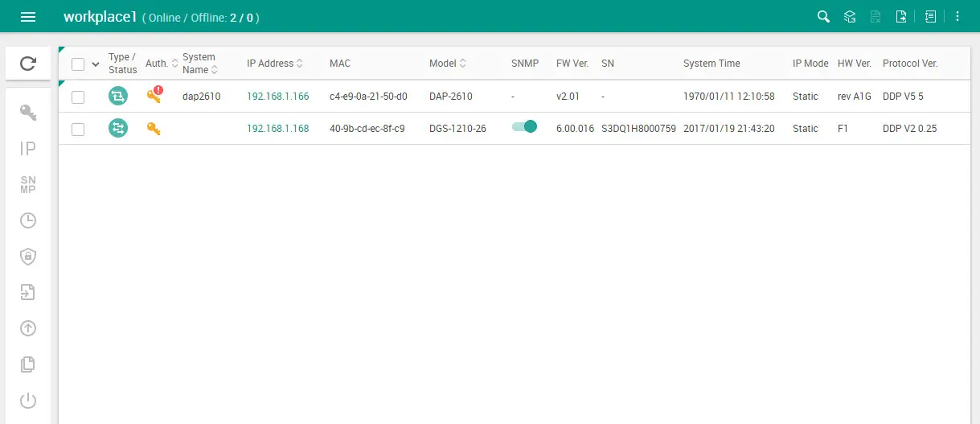The image size is (980, 424).
Task: Open the IP link 192.168.1.166
Action: click(277, 97)
